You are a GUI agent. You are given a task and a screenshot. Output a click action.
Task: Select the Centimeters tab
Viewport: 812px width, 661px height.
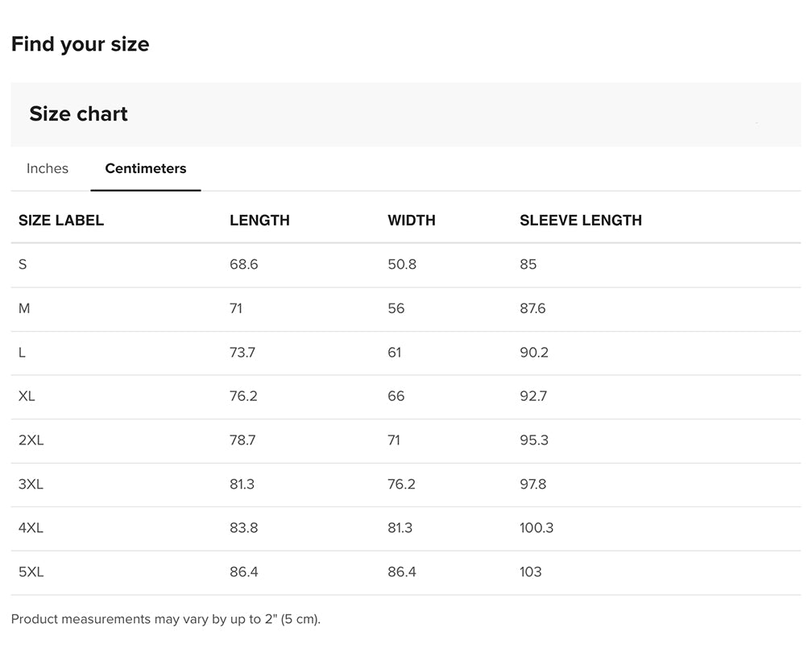(x=146, y=168)
